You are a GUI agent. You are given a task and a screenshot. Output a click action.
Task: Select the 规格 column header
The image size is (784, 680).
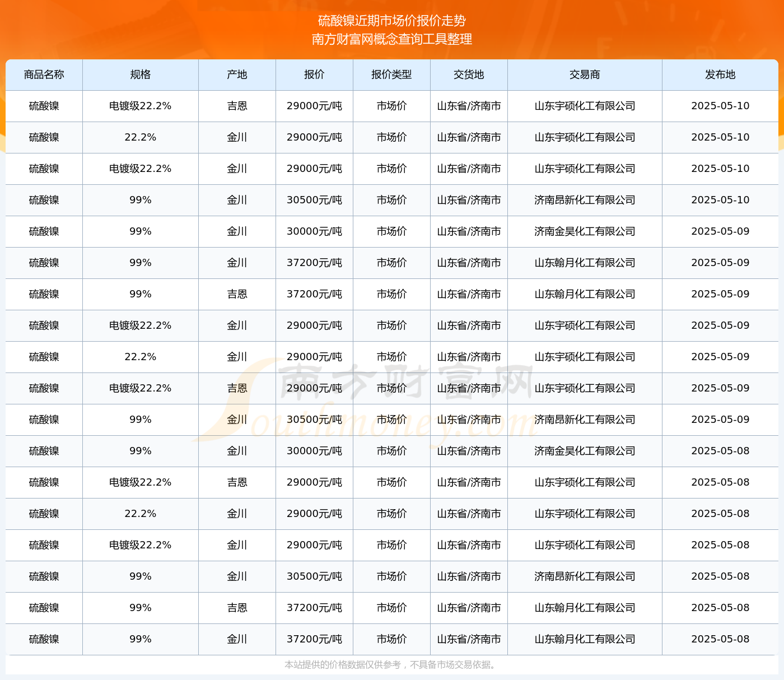(141, 74)
